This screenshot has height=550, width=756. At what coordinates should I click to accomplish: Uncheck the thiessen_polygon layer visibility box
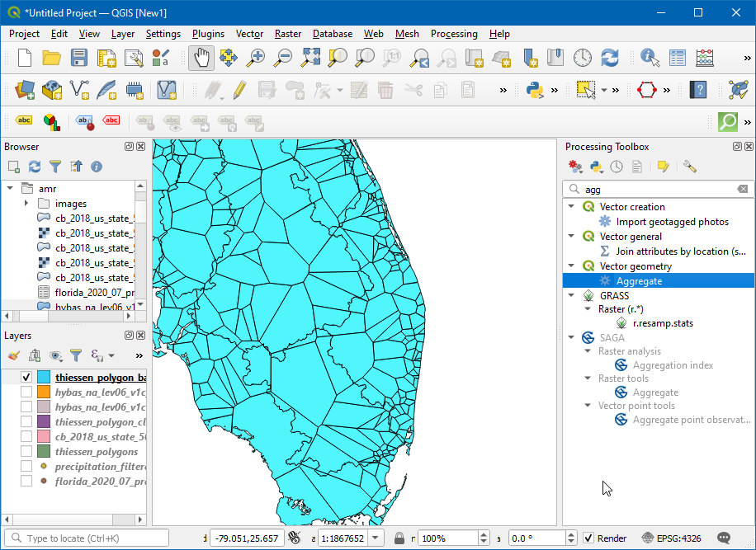[x=26, y=377]
